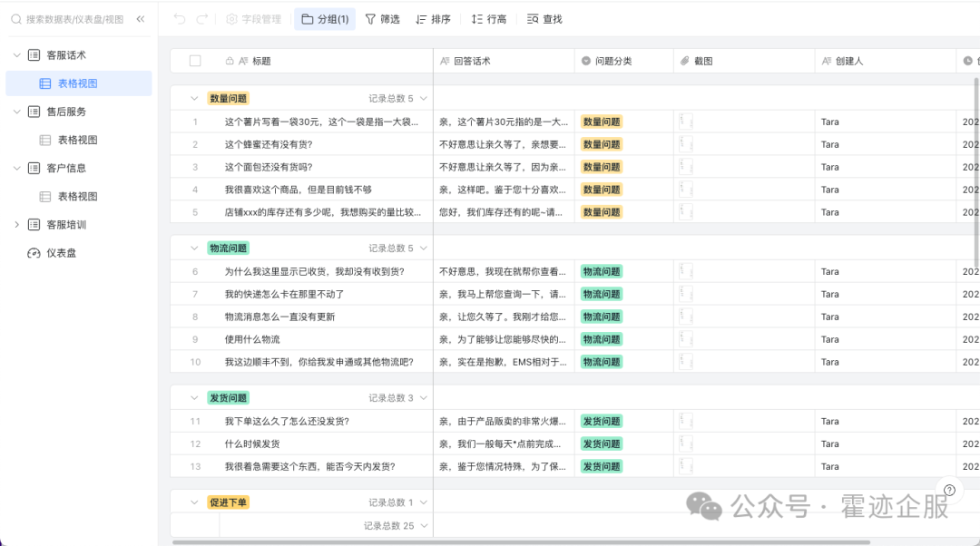This screenshot has width=980, height=546.
Task: Open 排序 sort tool
Action: click(x=433, y=19)
